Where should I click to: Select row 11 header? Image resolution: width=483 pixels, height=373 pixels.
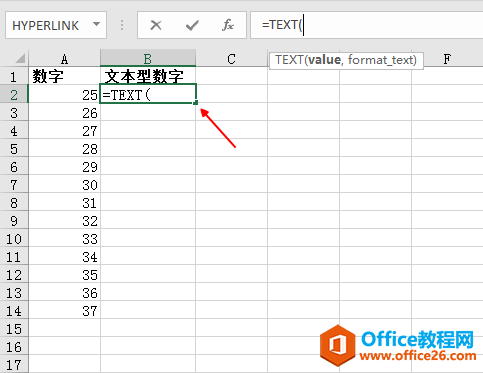[x=14, y=256]
